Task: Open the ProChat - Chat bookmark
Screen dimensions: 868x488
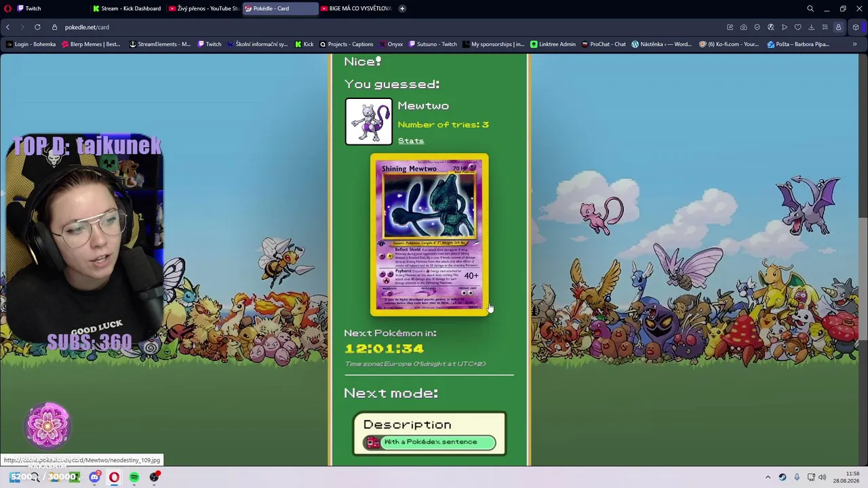Action: tap(604, 44)
